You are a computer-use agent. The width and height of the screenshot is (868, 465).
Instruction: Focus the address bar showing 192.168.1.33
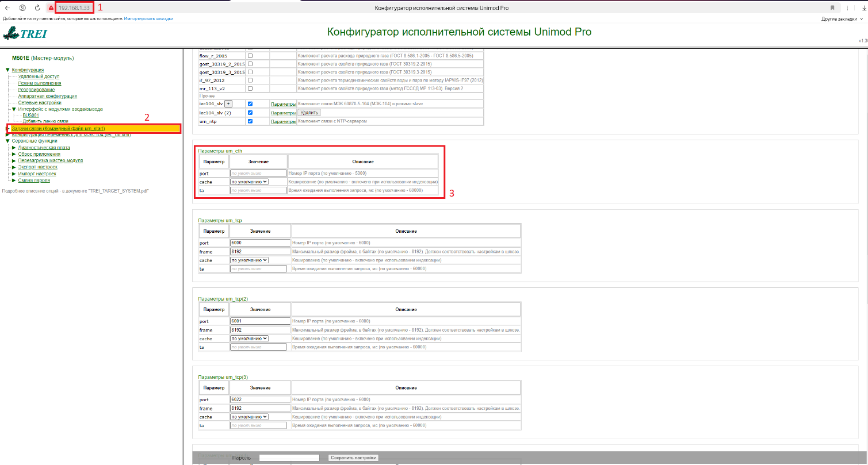click(75, 7)
